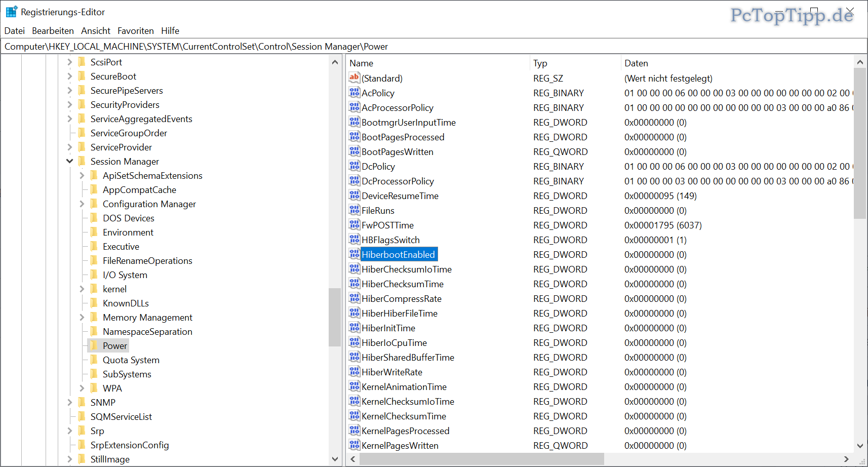The width and height of the screenshot is (868, 467).
Task: Click the 0x00001795 (6037) data cell
Action: 663,225
